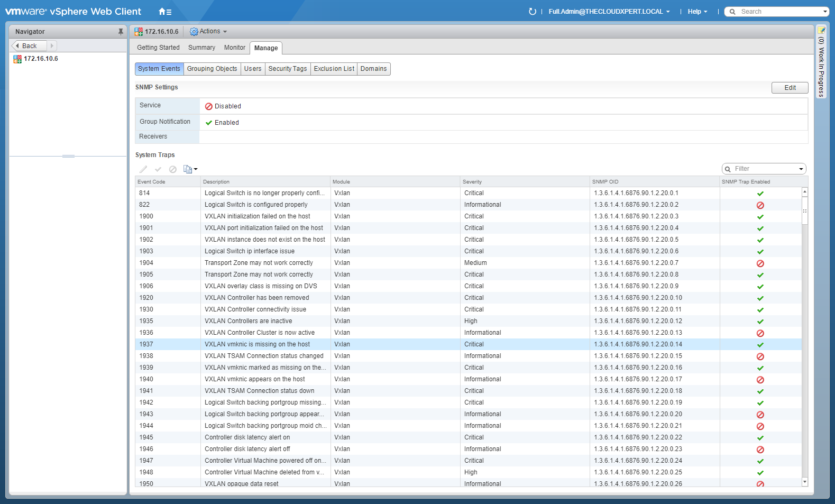Click the enable checkmark icon in toolbar
This screenshot has width=835, height=504.
pos(158,169)
